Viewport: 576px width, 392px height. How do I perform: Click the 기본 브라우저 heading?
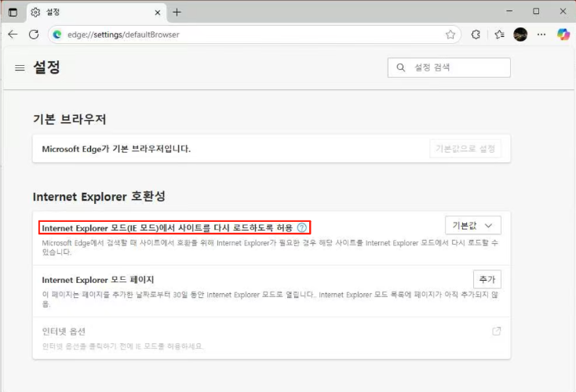[x=70, y=119]
